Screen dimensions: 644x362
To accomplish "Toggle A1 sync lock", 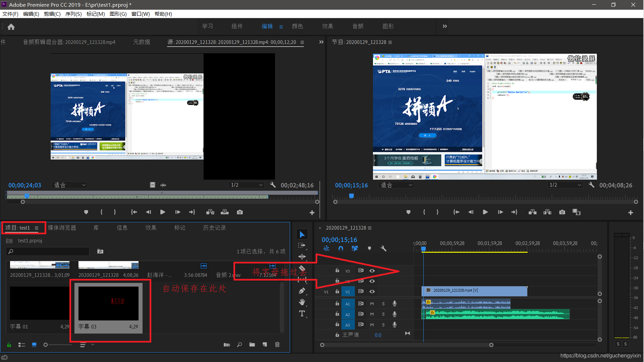I will (361, 304).
